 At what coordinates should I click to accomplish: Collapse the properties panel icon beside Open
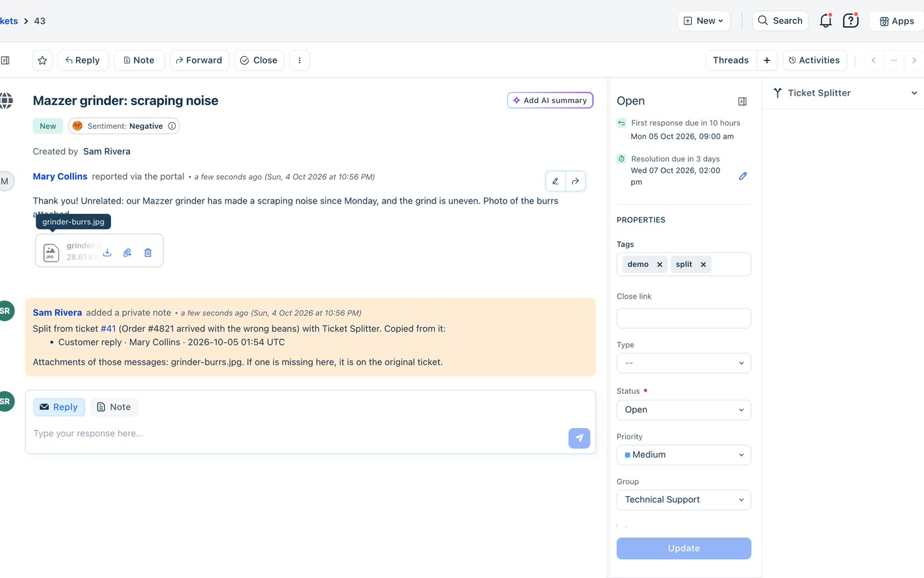point(742,101)
